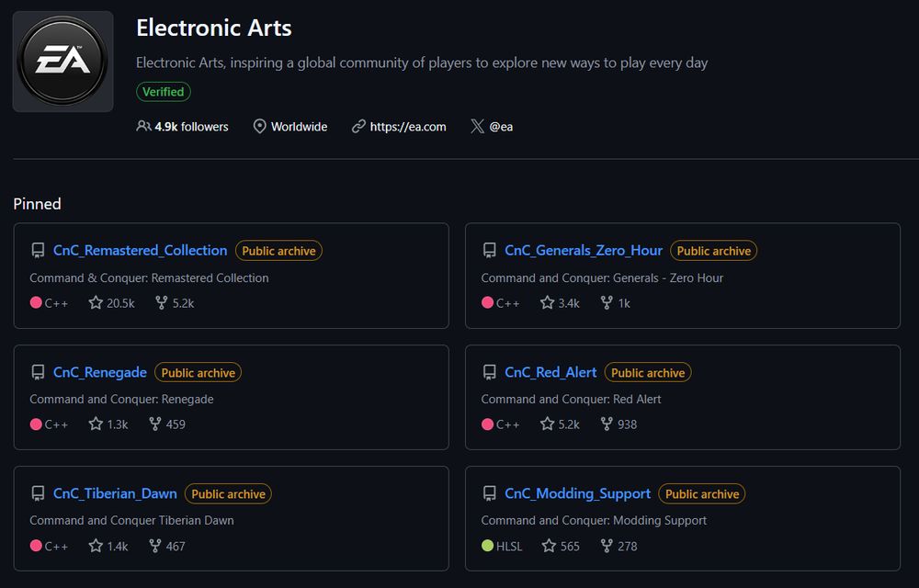Click the 'Pinned' section heading
This screenshot has height=588, width=919.
point(37,204)
